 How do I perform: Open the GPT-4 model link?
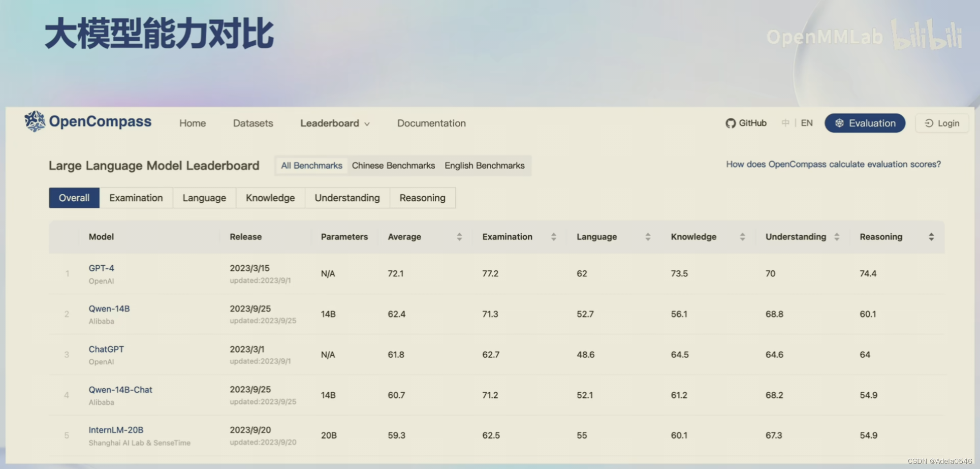pyautogui.click(x=101, y=268)
